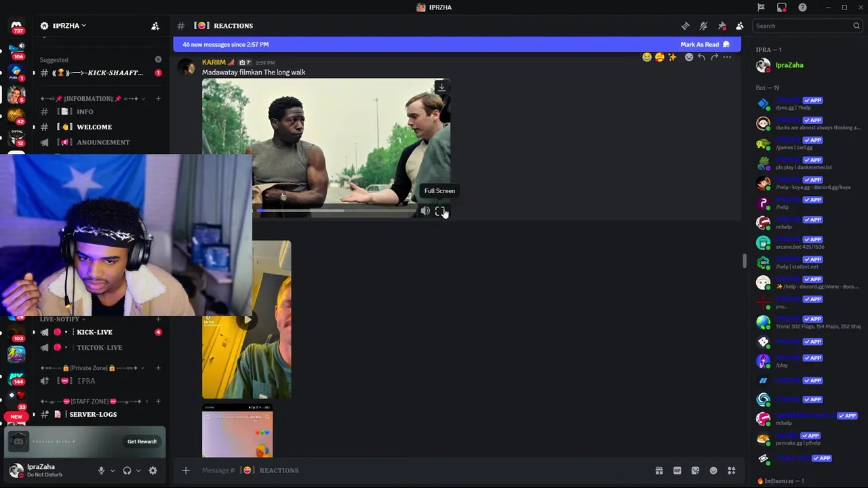868x488 pixels.
Task: Download the Long Walk video attachment
Action: coord(441,87)
